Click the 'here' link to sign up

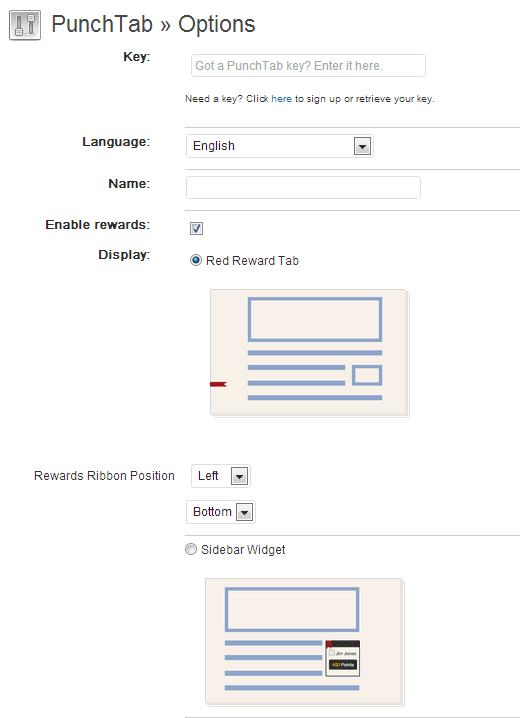point(281,99)
